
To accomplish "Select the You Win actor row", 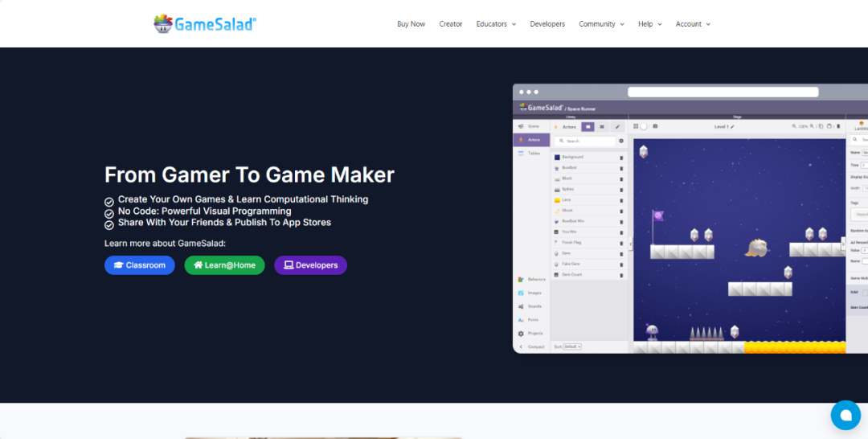I will [590, 232].
